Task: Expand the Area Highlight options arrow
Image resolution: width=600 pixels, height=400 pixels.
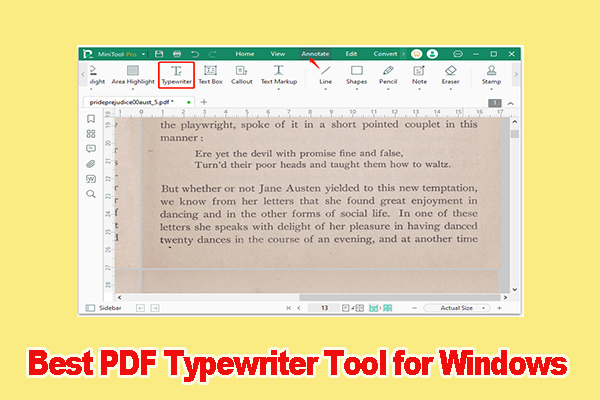Action: click(x=133, y=89)
